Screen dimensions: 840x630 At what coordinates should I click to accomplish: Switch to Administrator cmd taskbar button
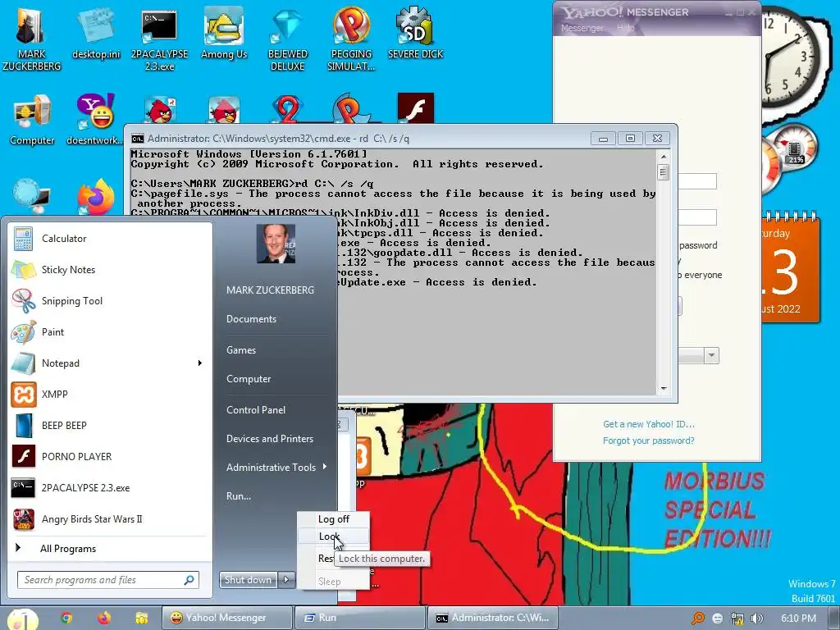(493, 618)
